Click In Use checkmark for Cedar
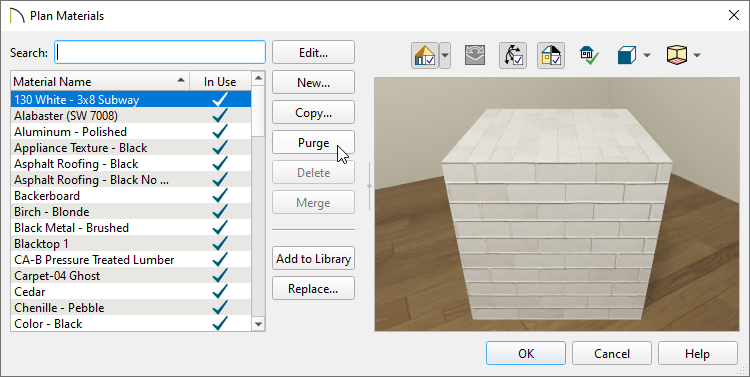This screenshot has height=377, width=750. 220,291
